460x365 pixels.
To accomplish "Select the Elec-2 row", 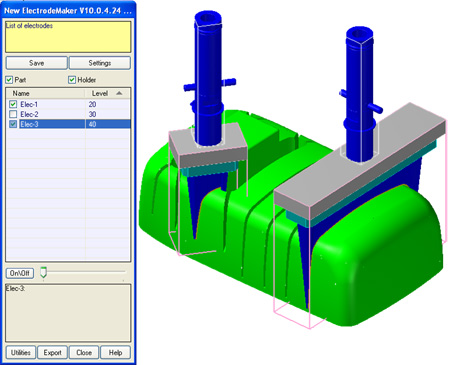I will pyautogui.click(x=68, y=114).
